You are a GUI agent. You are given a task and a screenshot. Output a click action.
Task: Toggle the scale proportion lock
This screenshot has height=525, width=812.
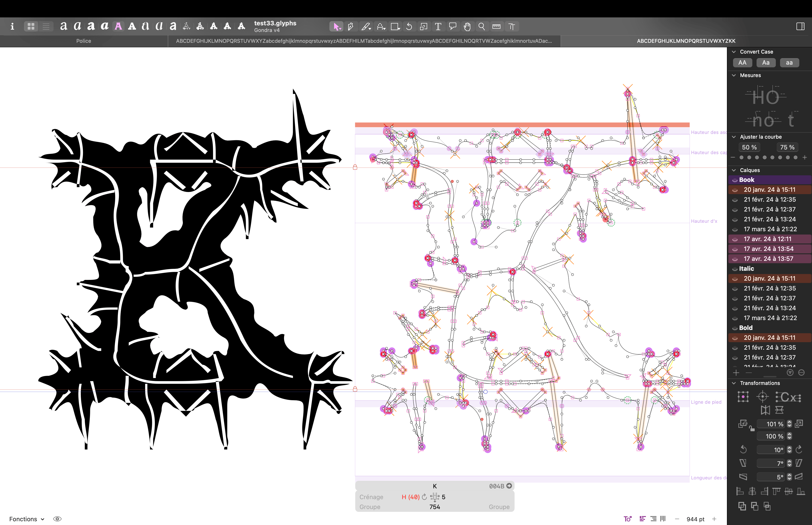752,428
